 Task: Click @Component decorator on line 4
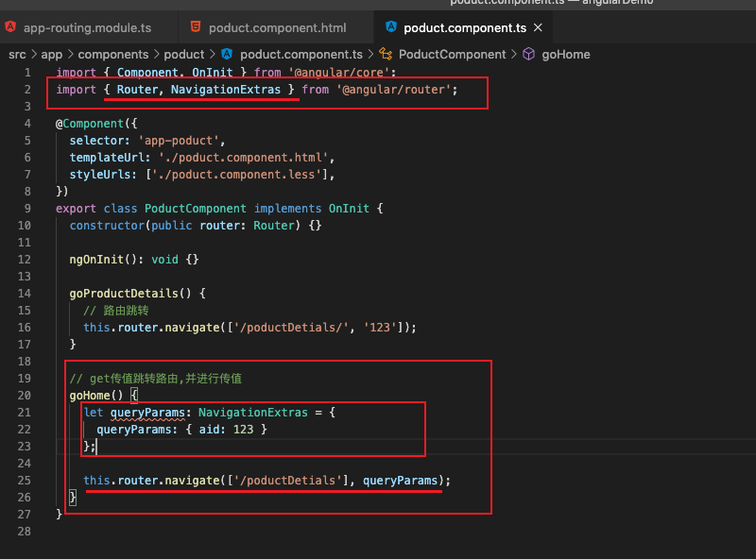pyautogui.click(x=90, y=124)
